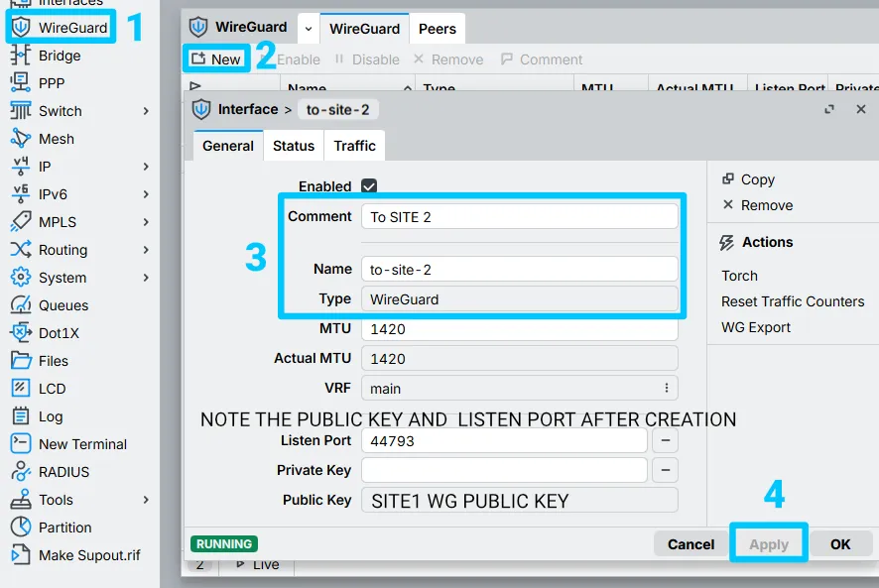Click the MPLS menu icon
Screen dimensions: 879x588
[x=20, y=222]
